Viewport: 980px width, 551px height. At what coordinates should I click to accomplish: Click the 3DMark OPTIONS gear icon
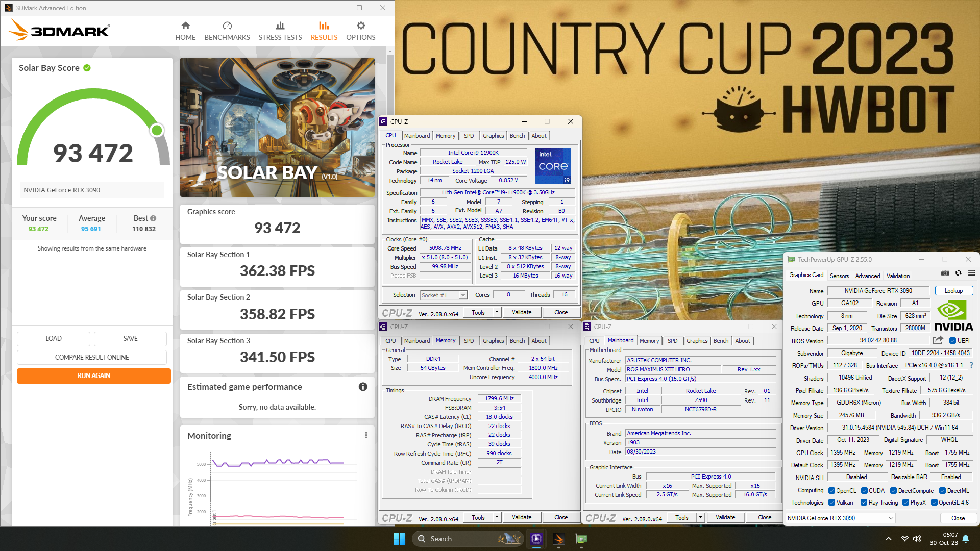360,26
